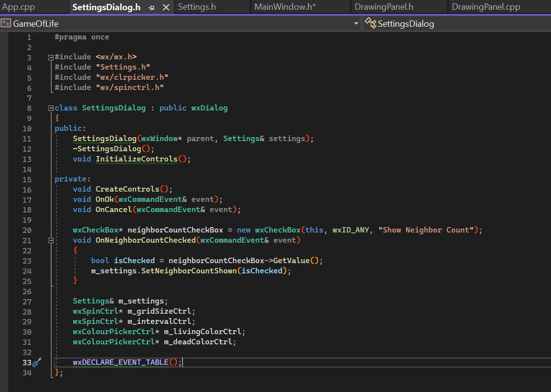551x392 pixels.
Task: Switch to the Settings.h tab
Action: coord(196,7)
